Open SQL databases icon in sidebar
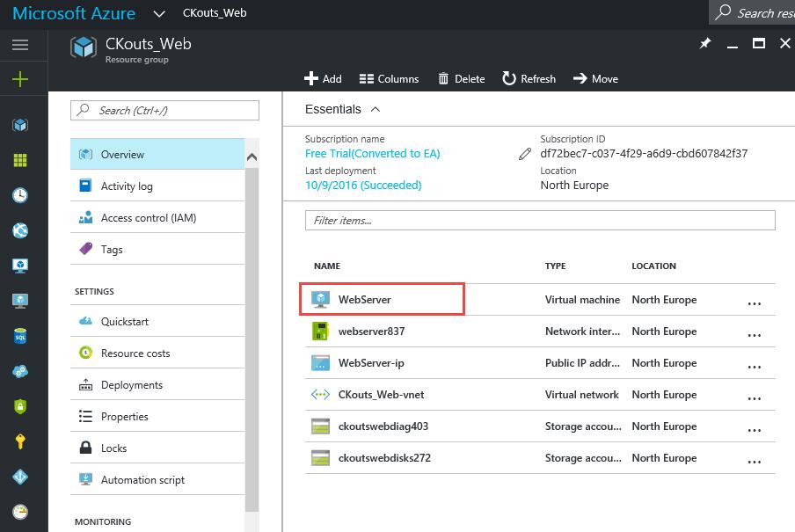Image resolution: width=795 pixels, height=532 pixels. click(20, 336)
